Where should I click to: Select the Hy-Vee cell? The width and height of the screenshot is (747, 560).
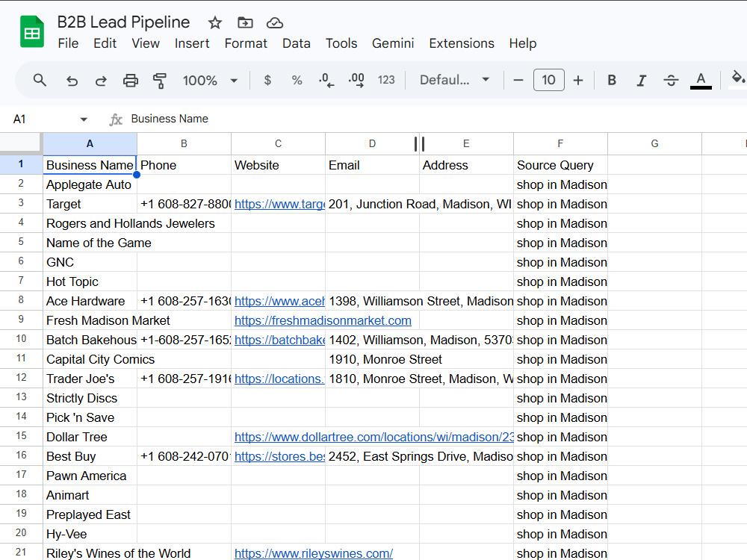(x=90, y=534)
